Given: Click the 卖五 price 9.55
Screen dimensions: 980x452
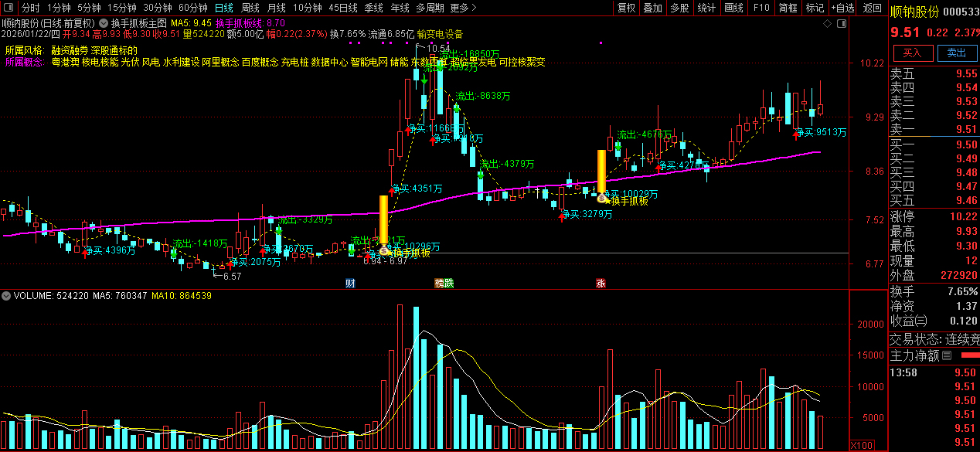Looking at the screenshot, I should click(x=966, y=74).
